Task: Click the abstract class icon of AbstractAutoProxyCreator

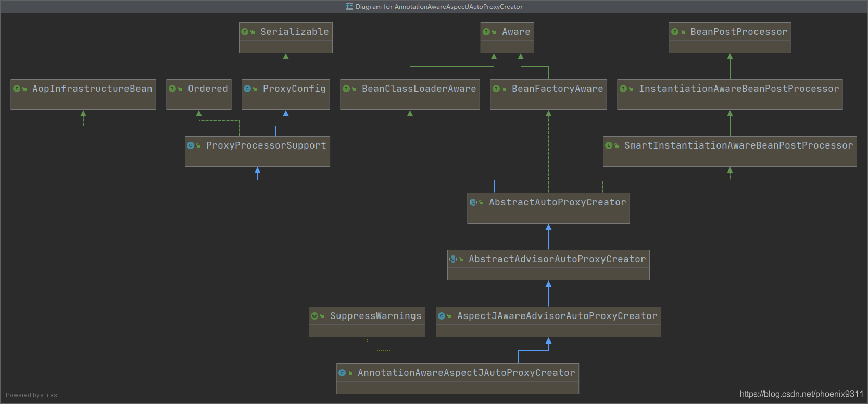Action: point(473,202)
